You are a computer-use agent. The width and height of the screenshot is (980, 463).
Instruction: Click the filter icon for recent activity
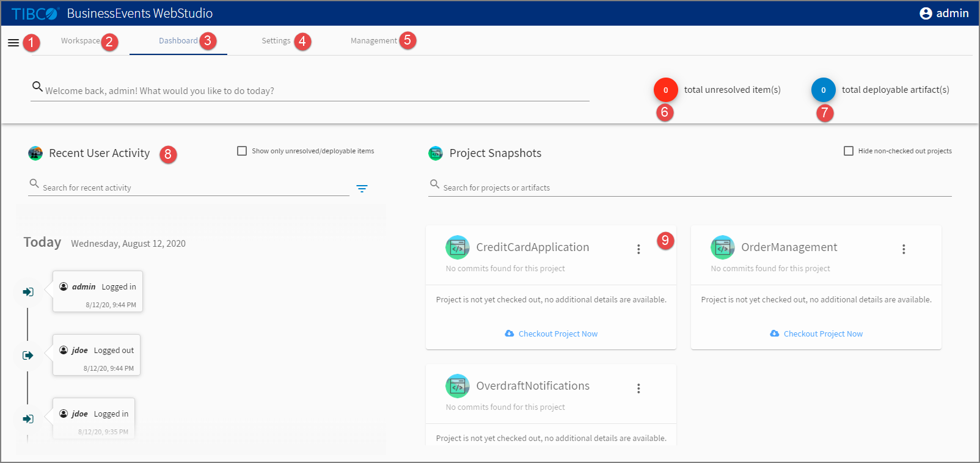pos(362,189)
